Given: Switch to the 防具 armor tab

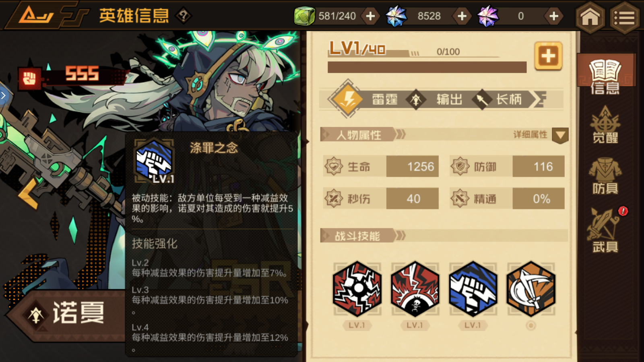Looking at the screenshot, I should tap(605, 176).
